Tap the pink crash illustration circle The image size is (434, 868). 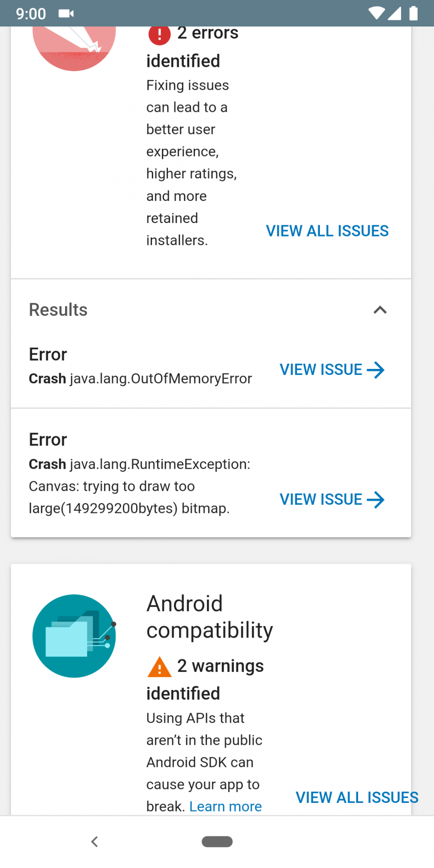click(74, 48)
